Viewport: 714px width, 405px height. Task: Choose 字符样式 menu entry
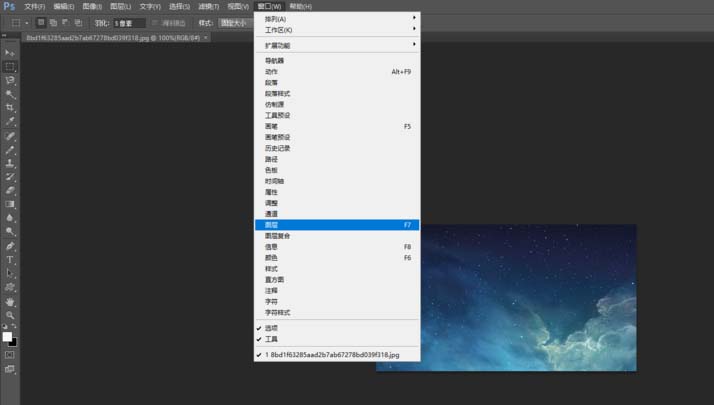pyautogui.click(x=337, y=313)
